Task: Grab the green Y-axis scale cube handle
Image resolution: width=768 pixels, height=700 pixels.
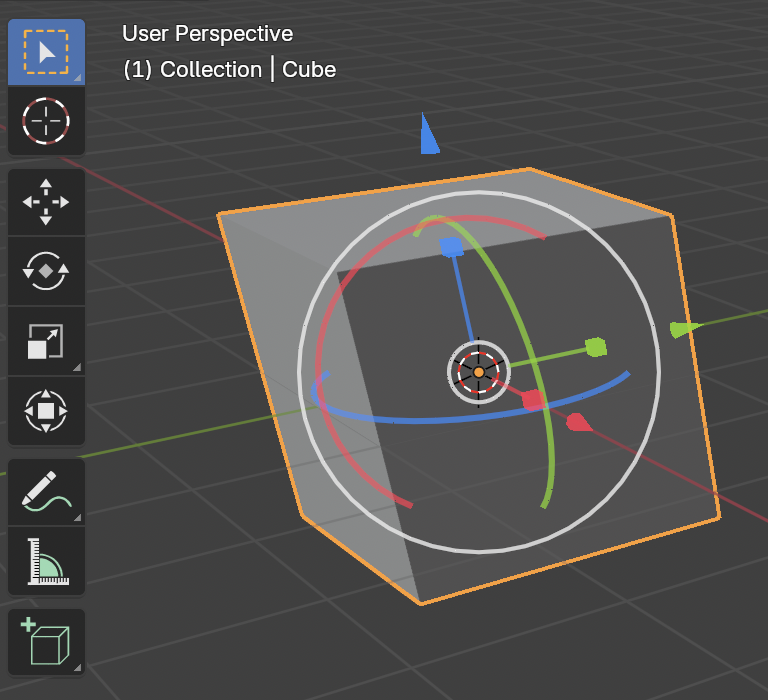Action: click(x=596, y=347)
